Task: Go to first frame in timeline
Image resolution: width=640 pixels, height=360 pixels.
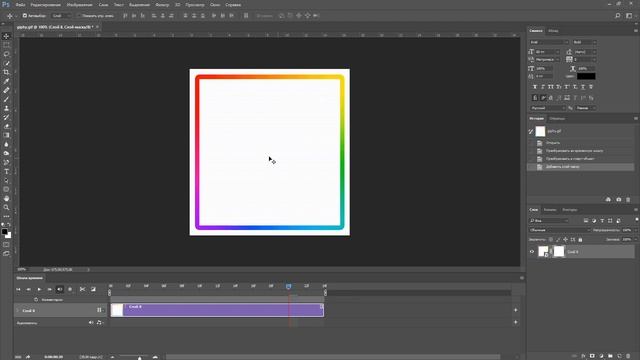Action: 18,289
